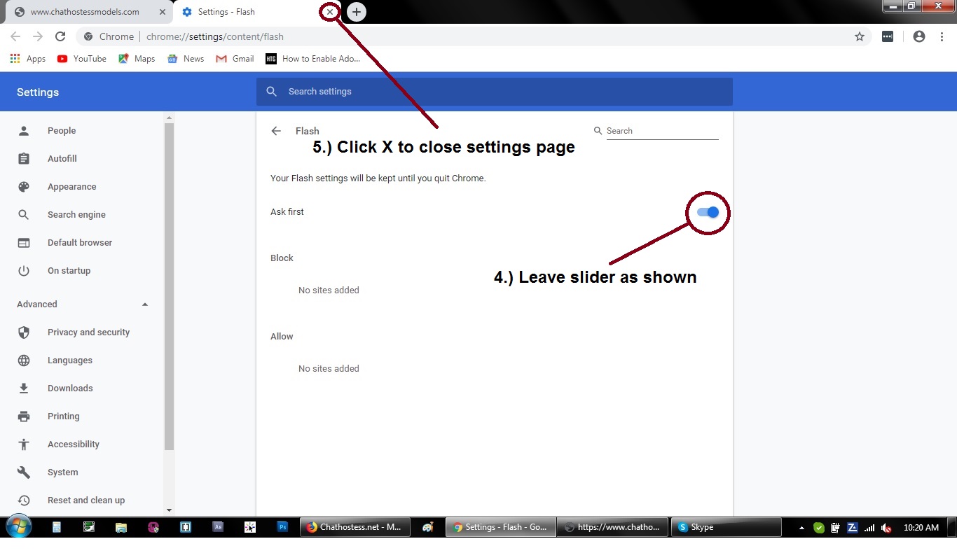Open Reset and clean up section
Image resolution: width=957 pixels, height=560 pixels.
(86, 500)
